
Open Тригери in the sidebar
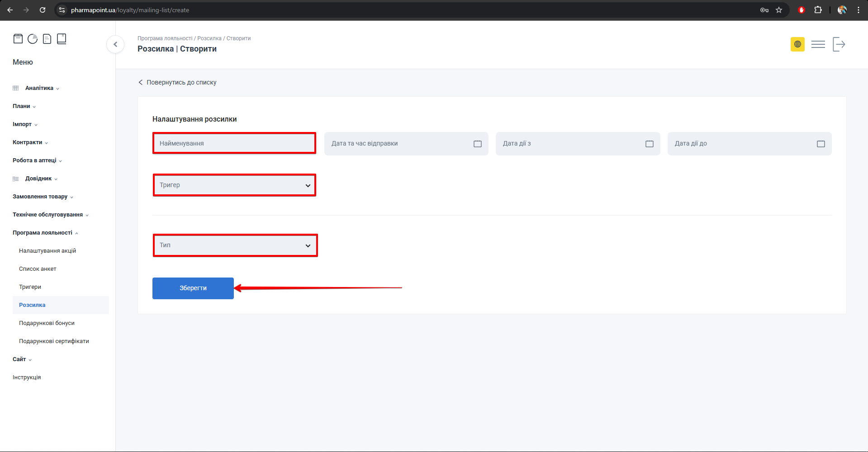[30, 287]
